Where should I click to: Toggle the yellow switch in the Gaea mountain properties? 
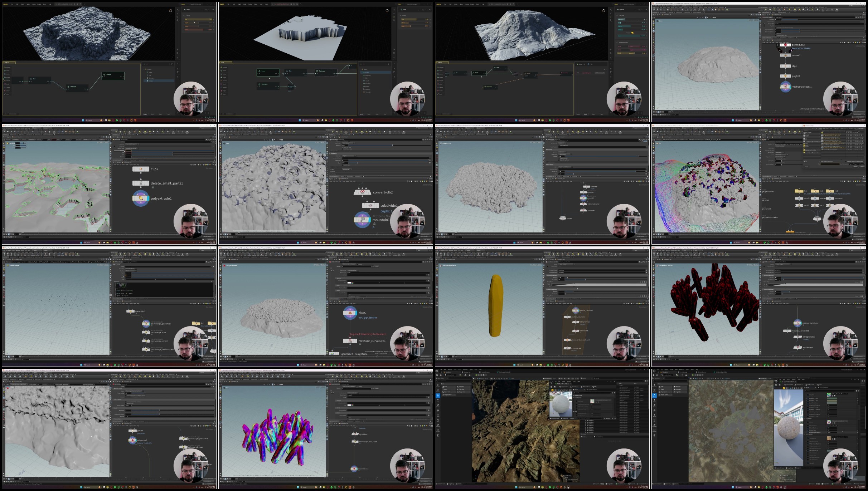coord(632,33)
